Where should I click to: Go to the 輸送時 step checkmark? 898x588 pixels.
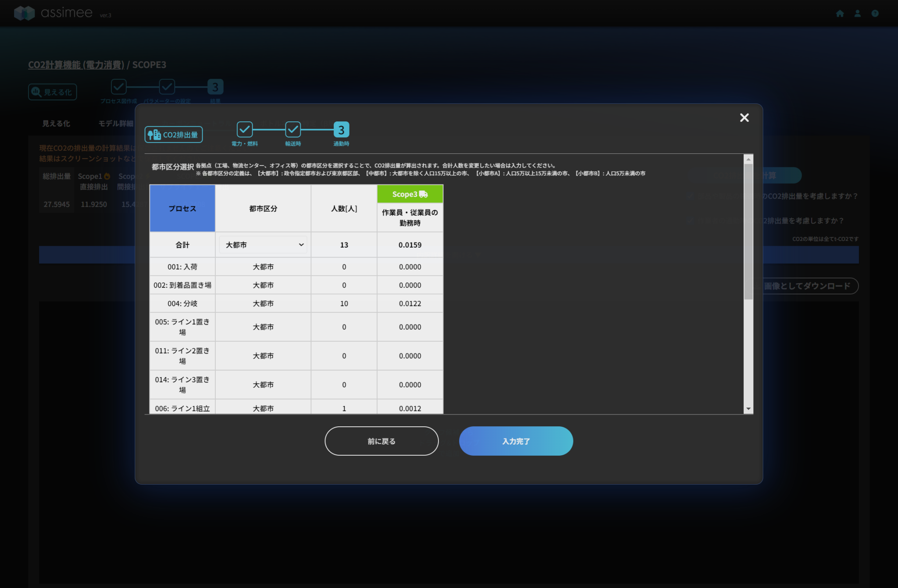pyautogui.click(x=293, y=130)
